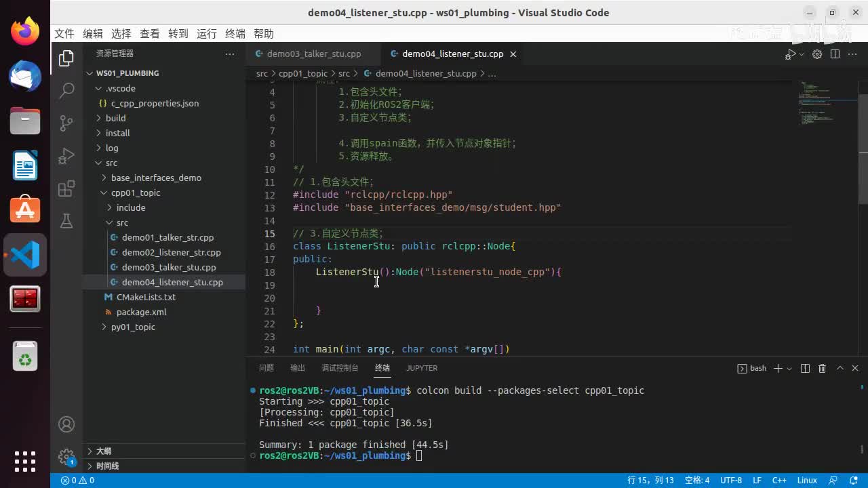Close the demo04_listener_stu.cpp tab
The width and height of the screenshot is (868, 488).
pos(513,54)
